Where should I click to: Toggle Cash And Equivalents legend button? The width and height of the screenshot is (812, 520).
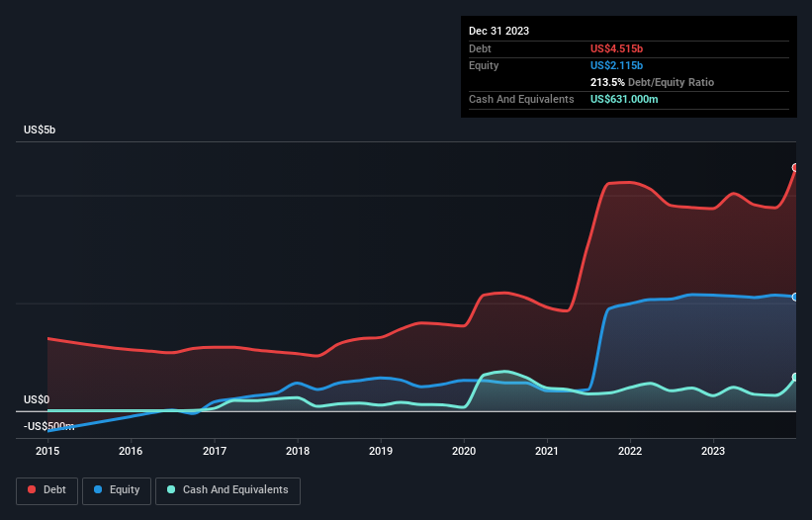(227, 490)
